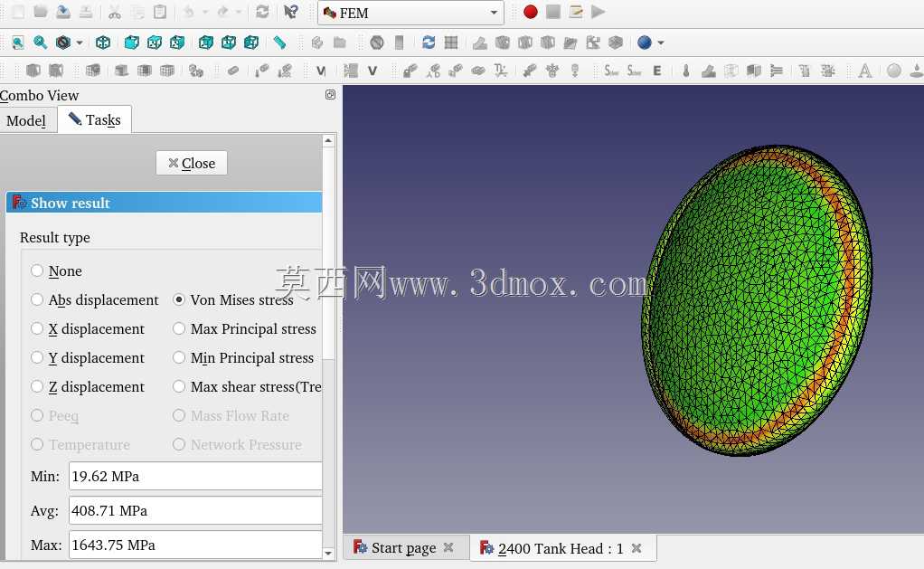Viewport: 924px width, 569px height.
Task: Open the draw style dropdown arrow
Action: (80, 43)
